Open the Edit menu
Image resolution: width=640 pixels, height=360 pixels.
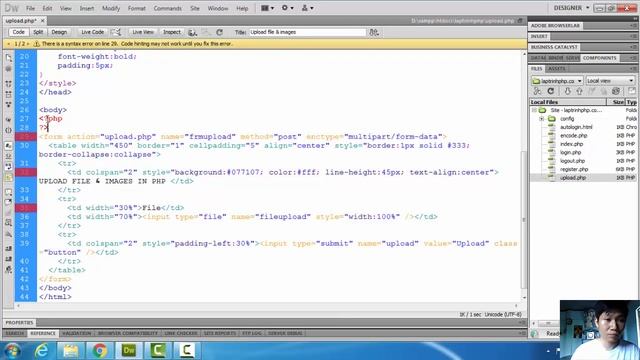tap(47, 8)
